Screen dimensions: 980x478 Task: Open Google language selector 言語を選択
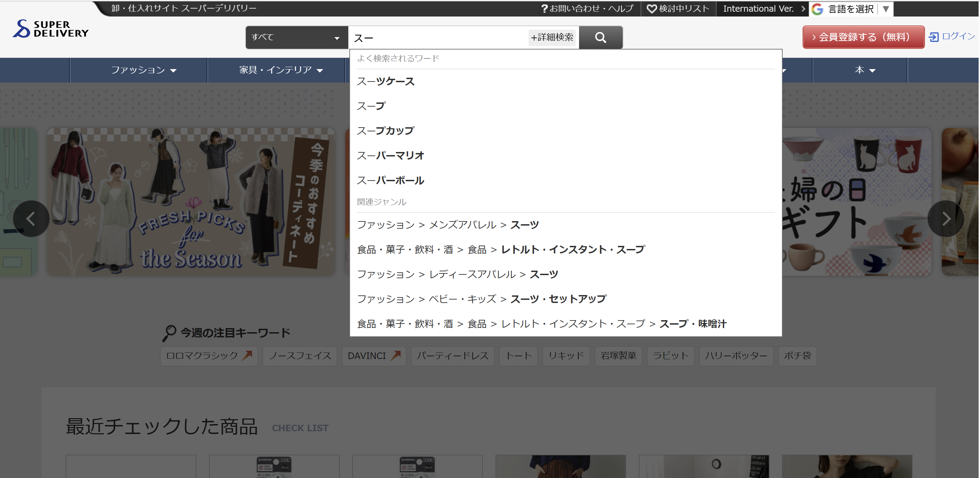(851, 9)
